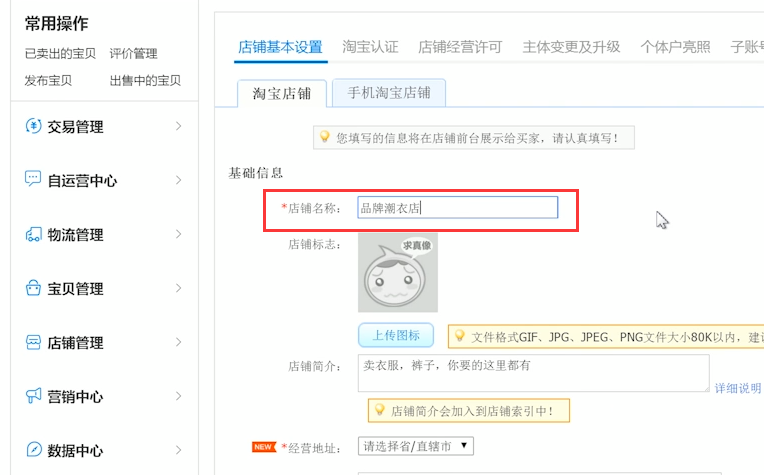Click the 交易管理 sidebar icon
This screenshot has height=475, width=764.
(x=33, y=126)
